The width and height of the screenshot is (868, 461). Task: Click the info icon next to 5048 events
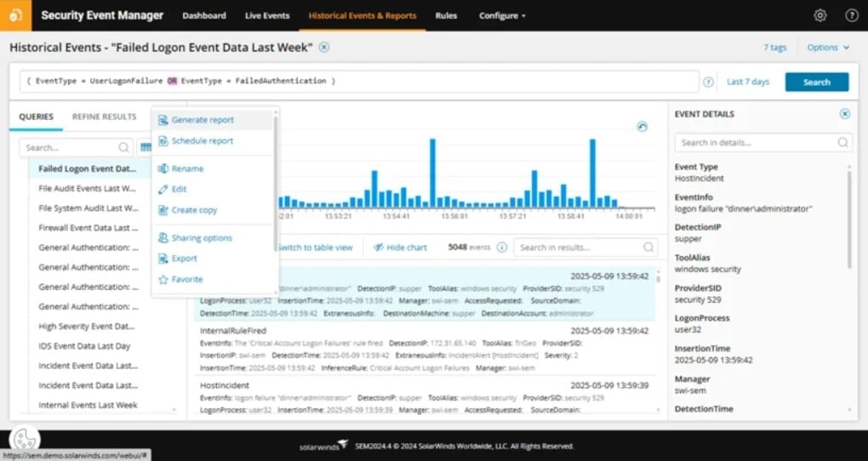(x=501, y=248)
